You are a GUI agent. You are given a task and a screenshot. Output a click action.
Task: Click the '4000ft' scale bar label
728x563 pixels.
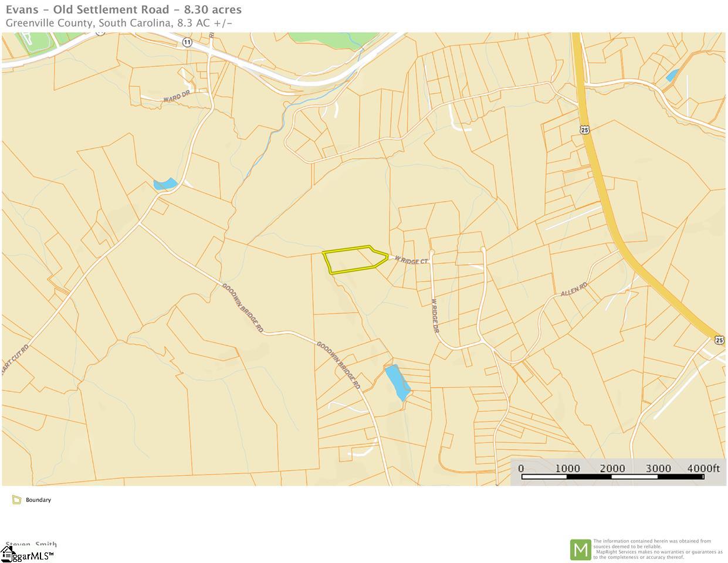point(703,468)
